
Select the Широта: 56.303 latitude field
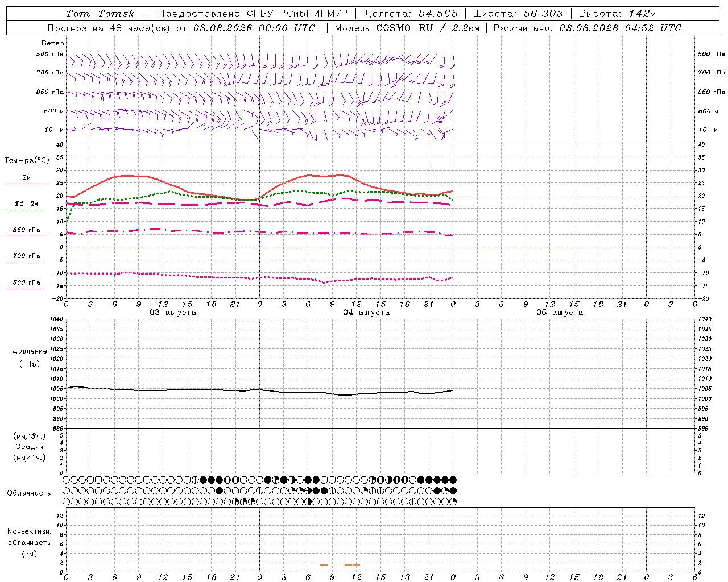point(518,14)
